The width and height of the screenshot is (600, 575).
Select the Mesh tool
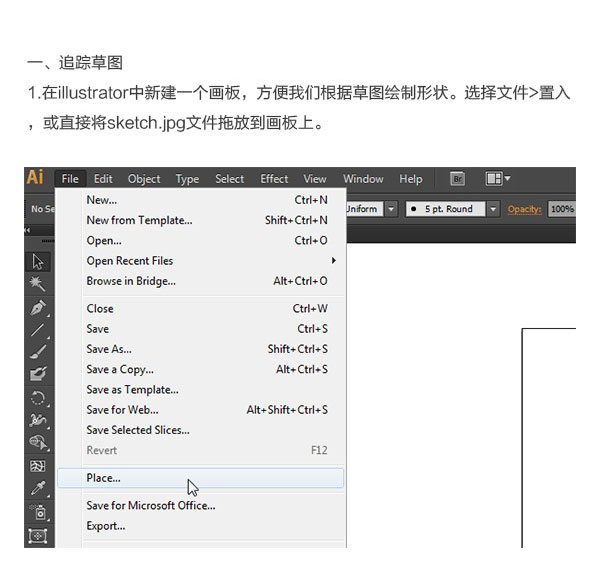38,466
